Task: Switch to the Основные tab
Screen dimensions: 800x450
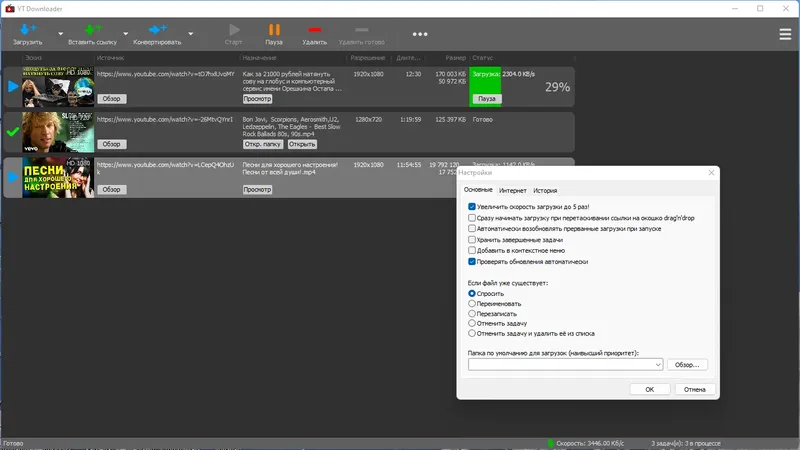Action: pos(478,190)
